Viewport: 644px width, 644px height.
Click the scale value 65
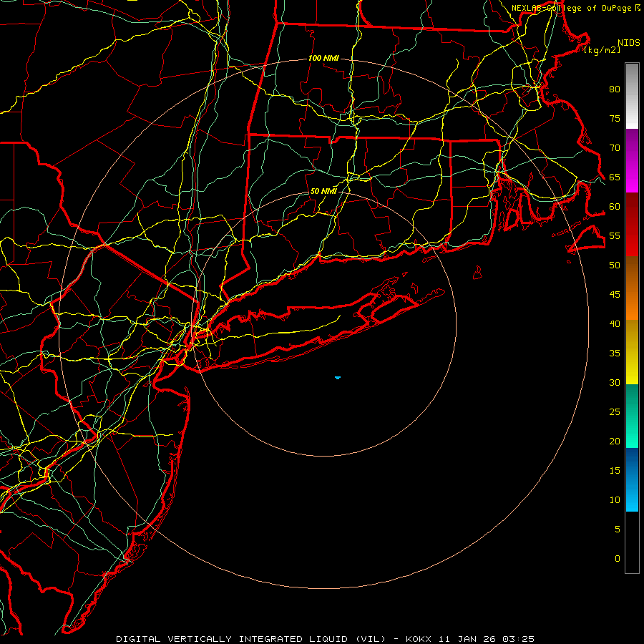pyautogui.click(x=615, y=177)
